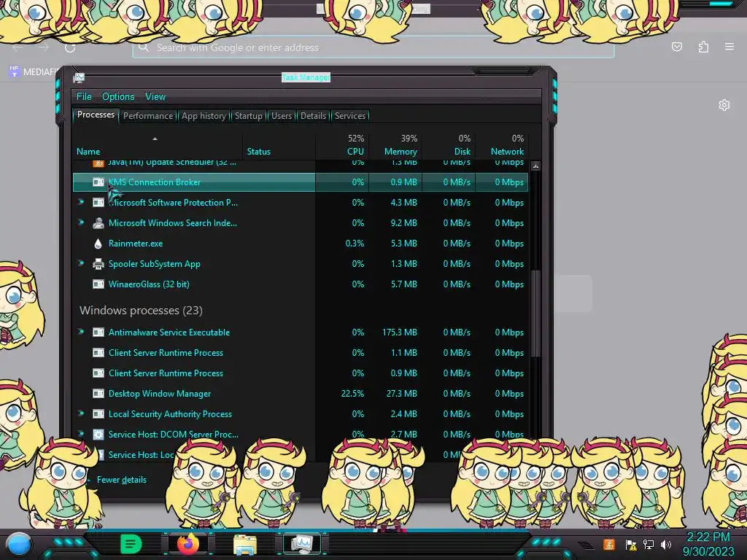747x560 pixels.
Task: Click Desktop Window Manager CPU value 22.5%
Action: 352,394
